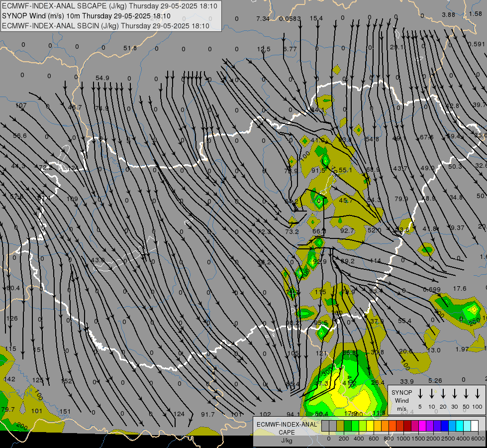
Task: Click the 2000 tick label on scale
Action: pyautogui.click(x=433, y=439)
